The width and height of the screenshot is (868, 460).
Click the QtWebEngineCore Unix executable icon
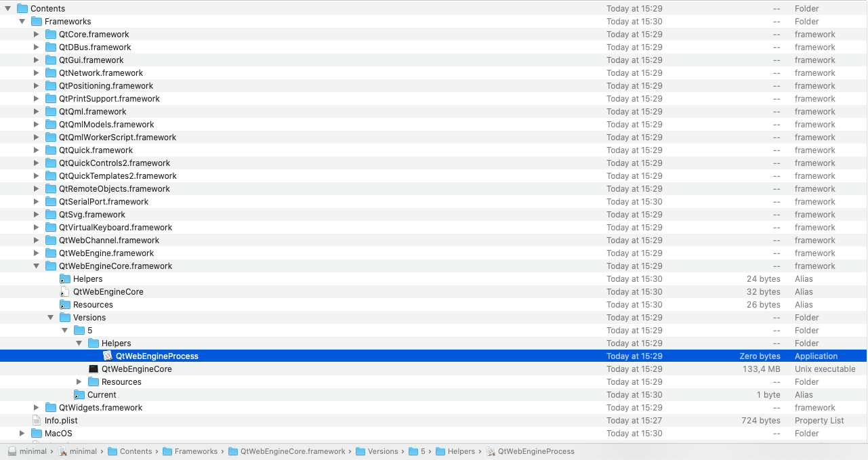(x=94, y=369)
